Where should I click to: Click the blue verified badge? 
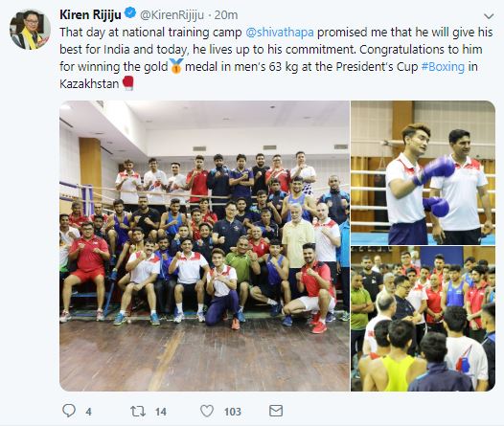pos(130,14)
